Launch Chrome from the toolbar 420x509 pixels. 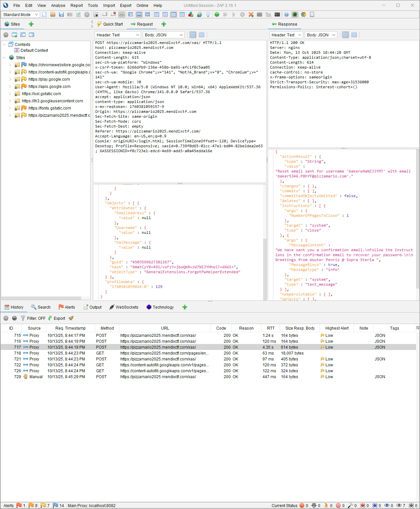point(304,14)
